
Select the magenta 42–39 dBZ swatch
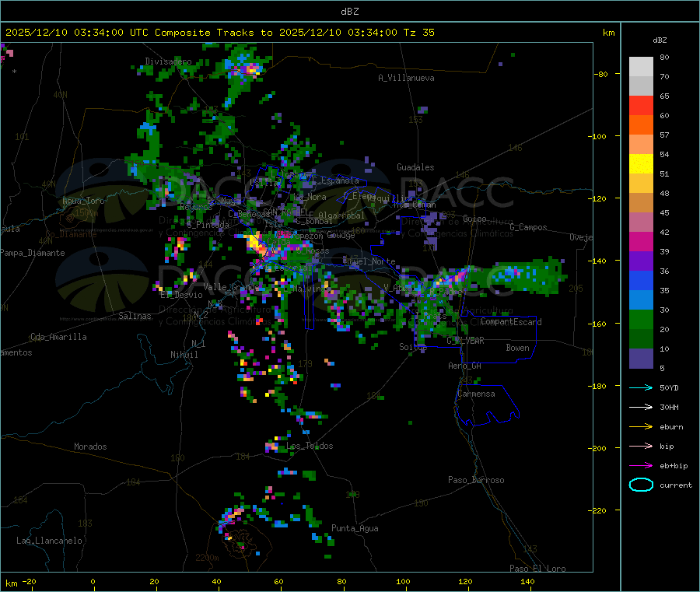click(x=641, y=241)
